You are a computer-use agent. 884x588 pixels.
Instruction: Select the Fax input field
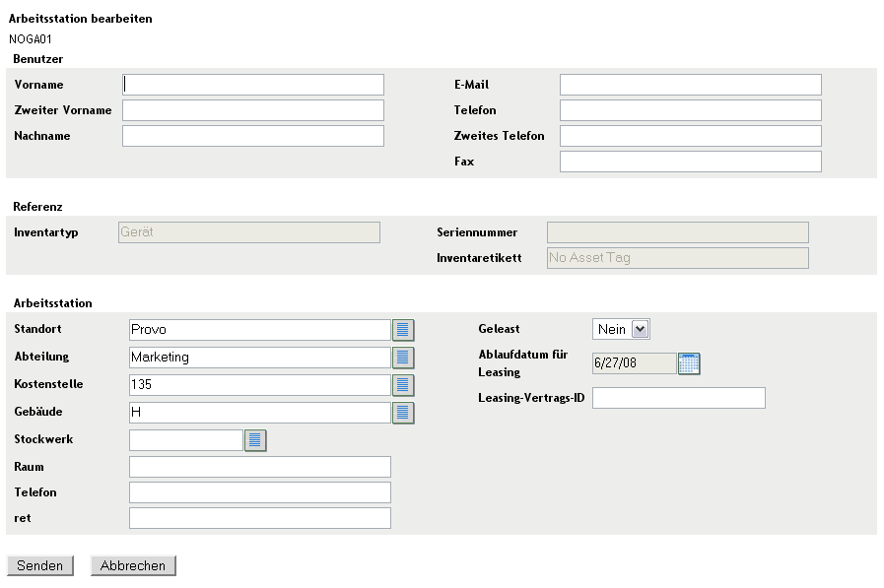(x=690, y=162)
